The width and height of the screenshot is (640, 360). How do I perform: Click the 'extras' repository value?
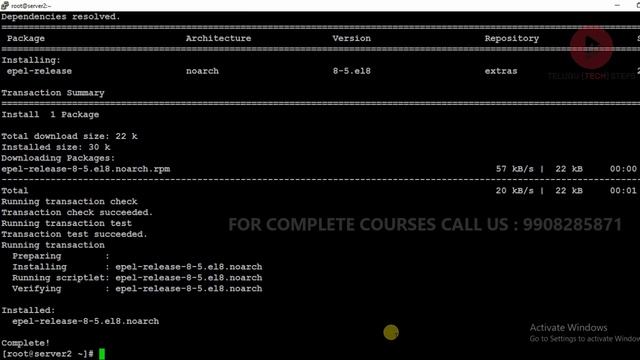pos(501,71)
